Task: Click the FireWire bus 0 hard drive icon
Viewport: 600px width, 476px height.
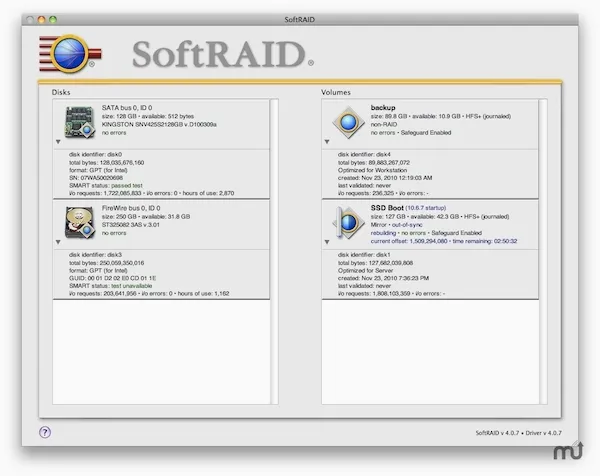Action: click(80, 222)
